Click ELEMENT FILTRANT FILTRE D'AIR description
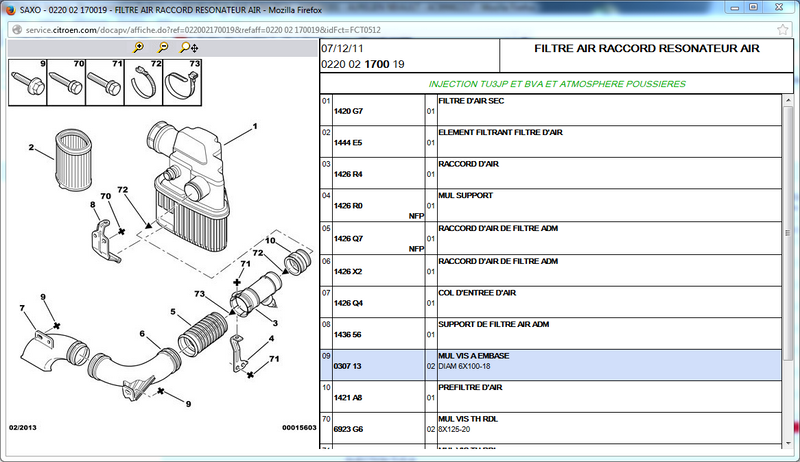Image resolution: width=800 pixels, height=462 pixels. pos(500,132)
